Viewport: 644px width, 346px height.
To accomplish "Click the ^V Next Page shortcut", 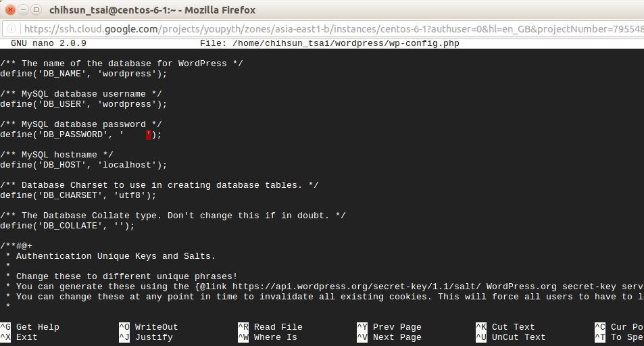I will pyautogui.click(x=389, y=337).
